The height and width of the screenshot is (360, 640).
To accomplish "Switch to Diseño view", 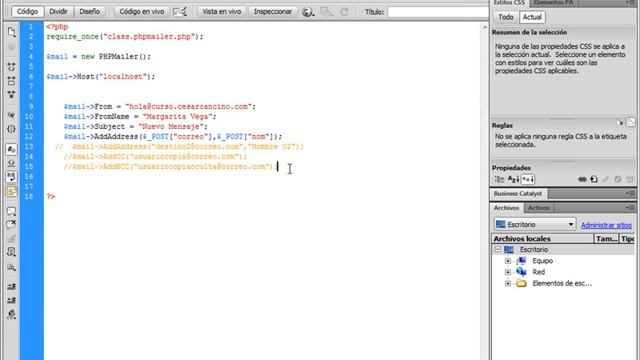I will [89, 11].
